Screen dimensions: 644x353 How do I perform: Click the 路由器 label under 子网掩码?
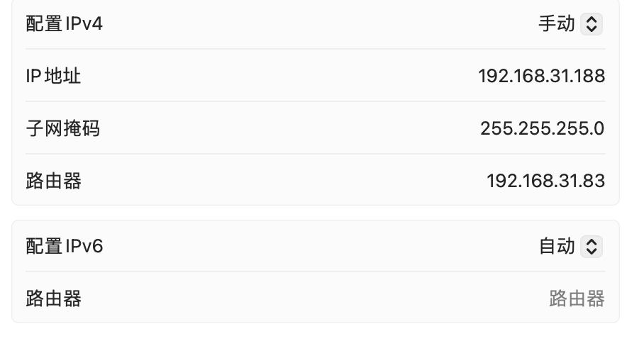[x=54, y=181]
